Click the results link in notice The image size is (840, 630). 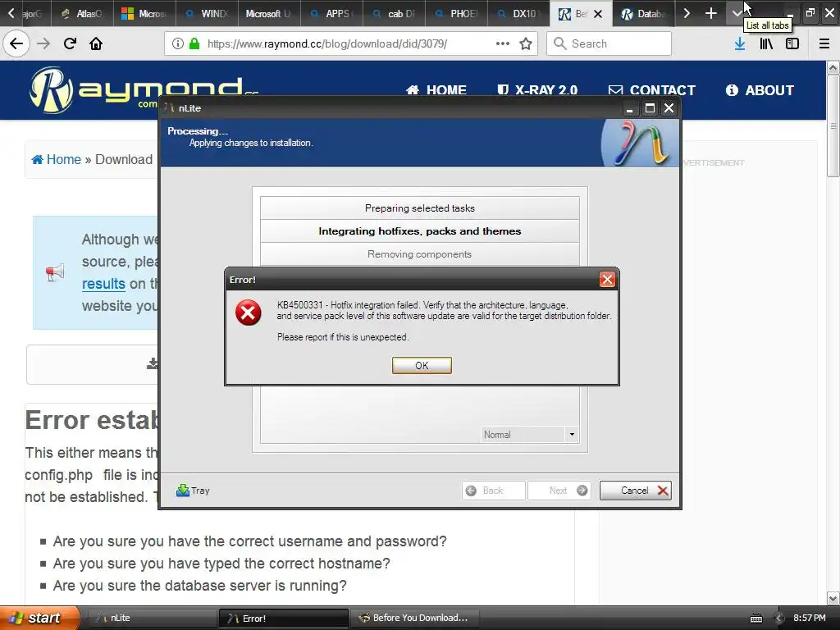point(103,283)
